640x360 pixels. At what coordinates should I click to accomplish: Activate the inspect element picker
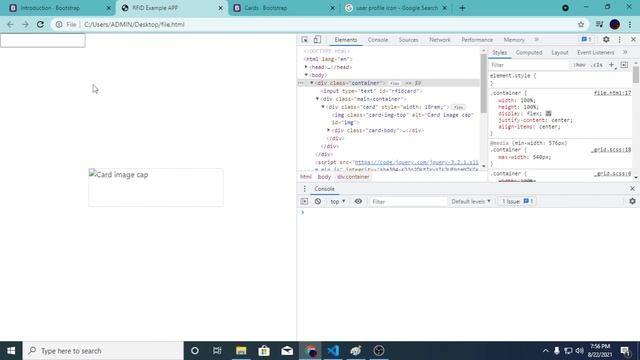click(x=304, y=40)
